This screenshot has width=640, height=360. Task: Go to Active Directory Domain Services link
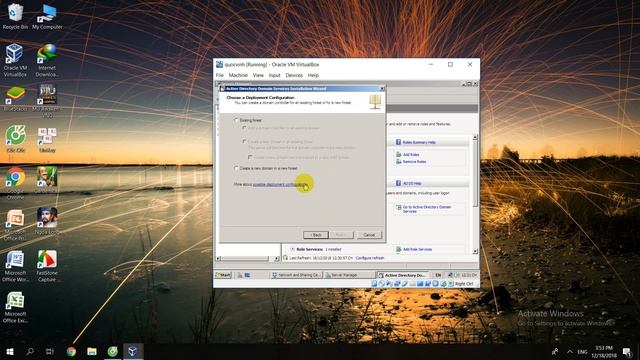(427, 209)
